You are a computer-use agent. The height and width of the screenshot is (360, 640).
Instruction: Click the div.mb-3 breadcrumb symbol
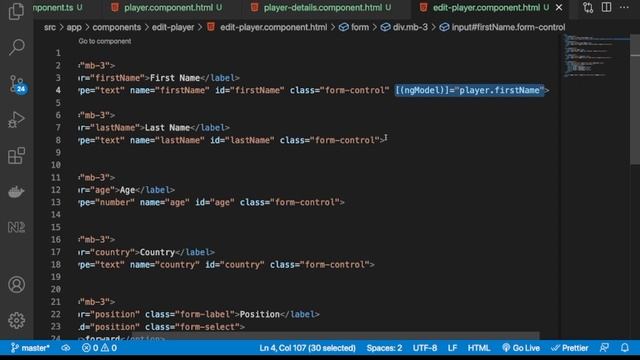(x=405, y=27)
